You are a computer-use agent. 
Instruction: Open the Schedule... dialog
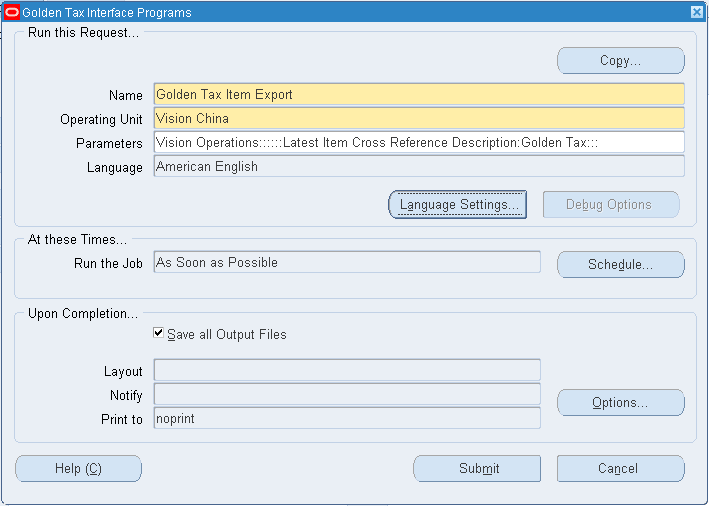(x=620, y=265)
